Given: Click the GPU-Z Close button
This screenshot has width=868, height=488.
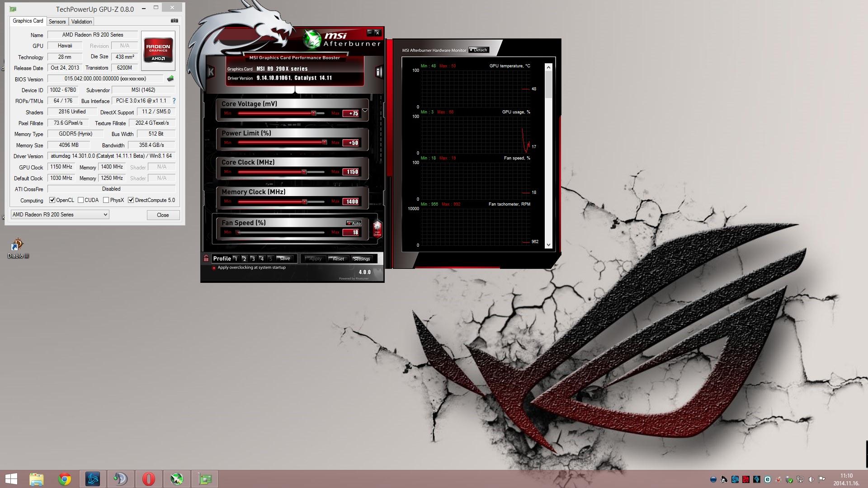Looking at the screenshot, I should pyautogui.click(x=163, y=215).
